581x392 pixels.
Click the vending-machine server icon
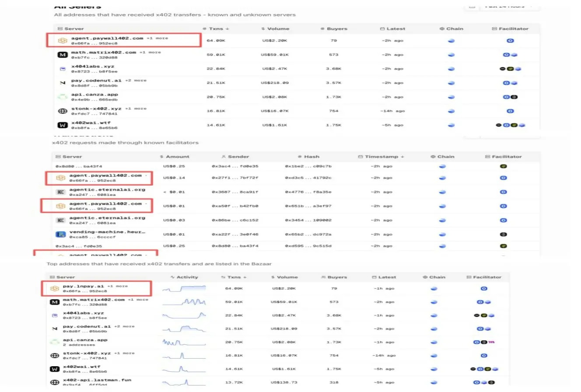tap(61, 234)
